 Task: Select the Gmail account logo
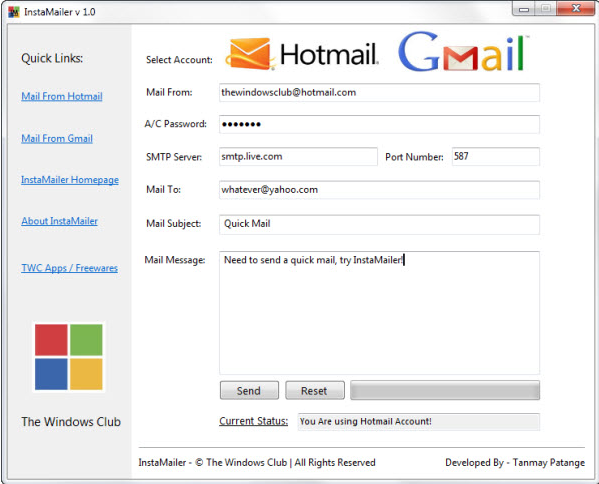[x=463, y=52]
